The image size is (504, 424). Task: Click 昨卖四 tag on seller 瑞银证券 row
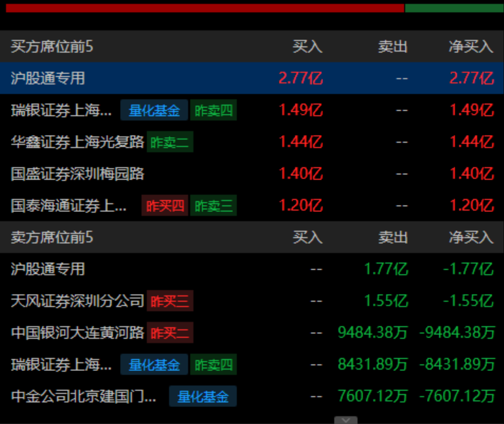point(213,365)
